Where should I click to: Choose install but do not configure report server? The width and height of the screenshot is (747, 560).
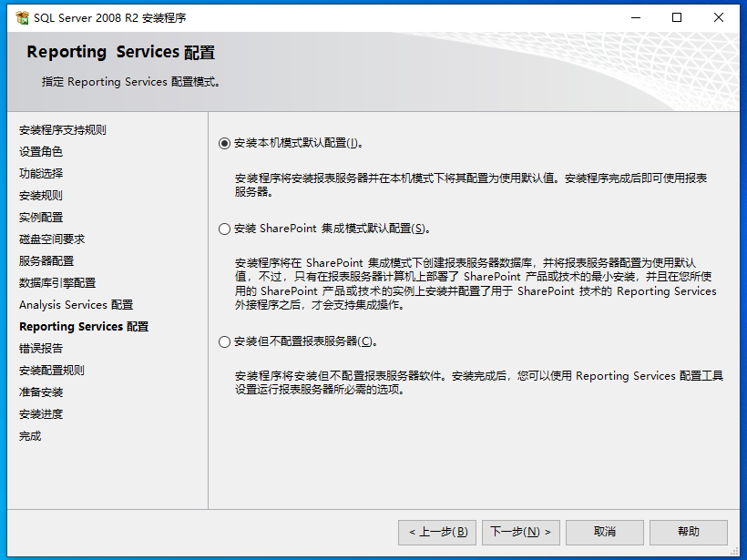pos(224,341)
